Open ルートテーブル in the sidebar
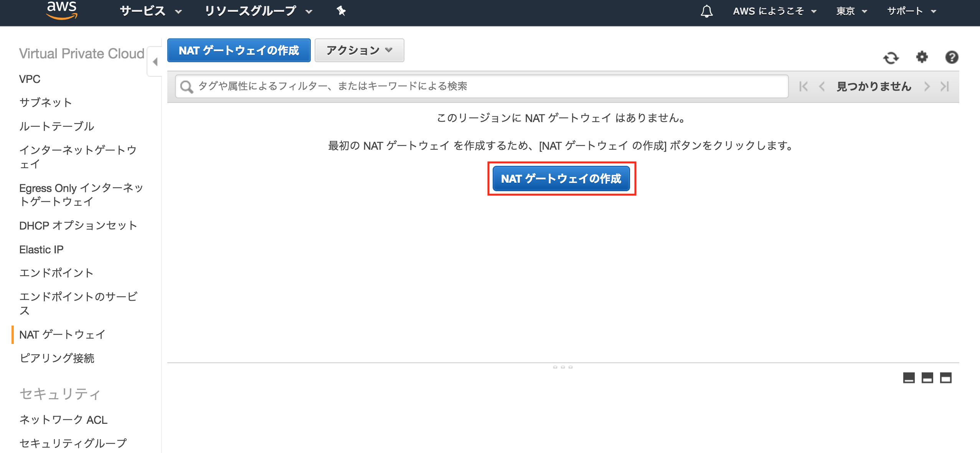The width and height of the screenshot is (980, 453). (x=56, y=126)
